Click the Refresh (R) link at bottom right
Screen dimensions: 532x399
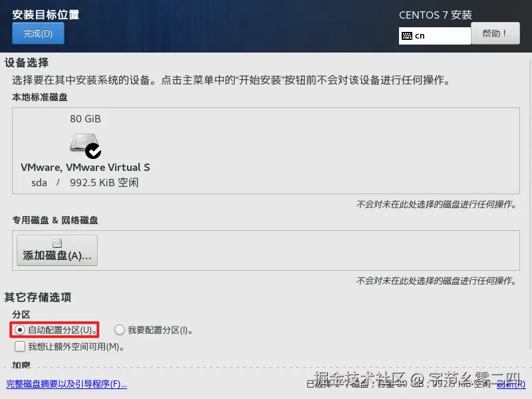(x=511, y=384)
